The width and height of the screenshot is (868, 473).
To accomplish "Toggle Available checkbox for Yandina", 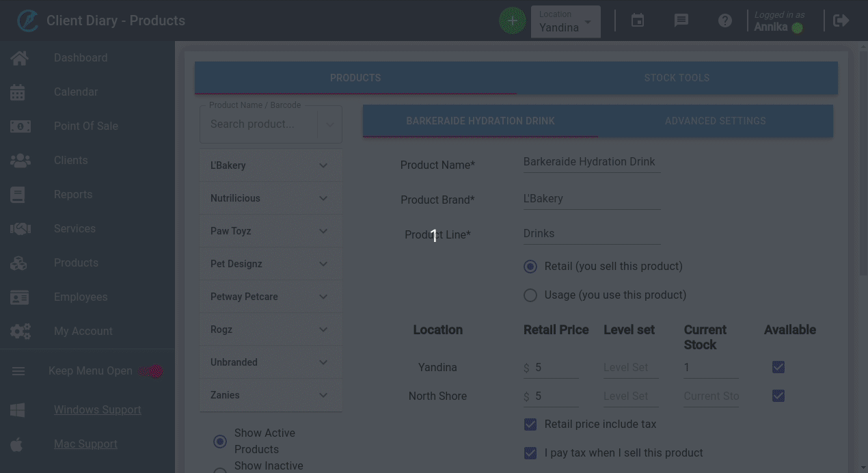I will [778, 367].
